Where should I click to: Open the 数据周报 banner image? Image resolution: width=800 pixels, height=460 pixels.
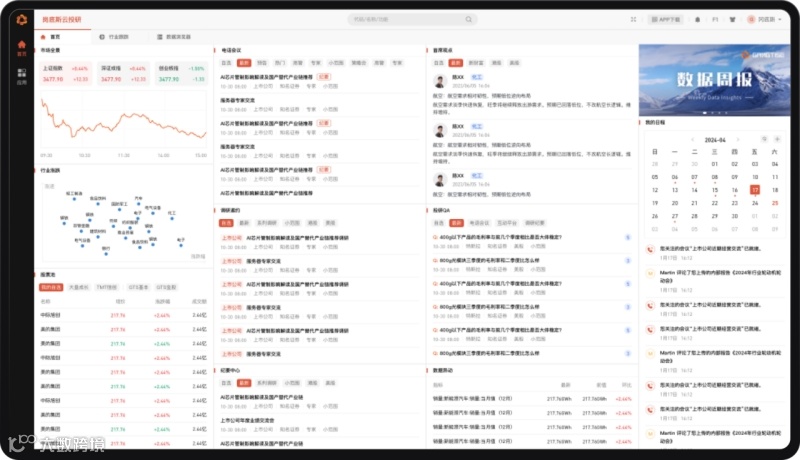pyautogui.click(x=714, y=80)
